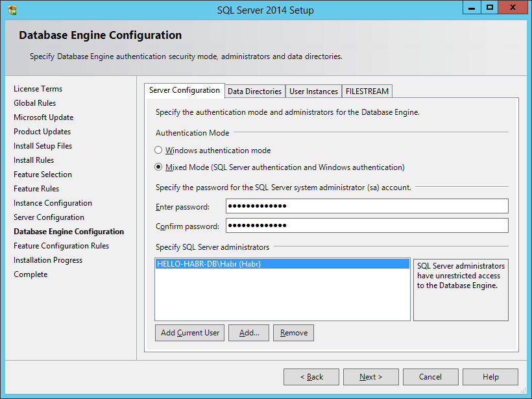Click the Add Current User button

(x=189, y=332)
